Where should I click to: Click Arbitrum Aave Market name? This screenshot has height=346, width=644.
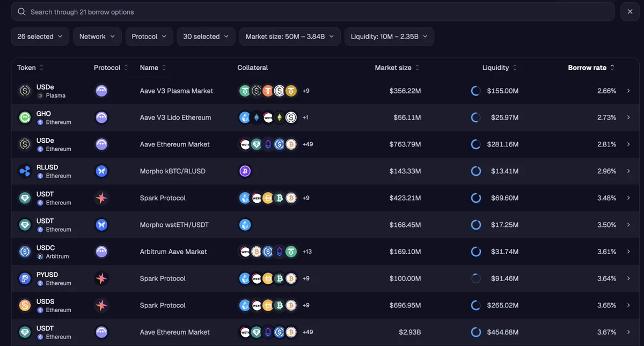click(x=173, y=252)
